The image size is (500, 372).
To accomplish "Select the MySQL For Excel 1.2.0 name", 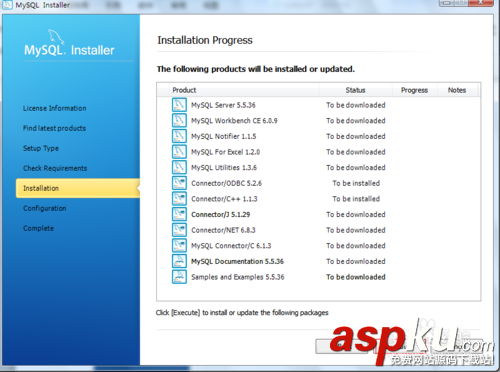I will tap(225, 152).
